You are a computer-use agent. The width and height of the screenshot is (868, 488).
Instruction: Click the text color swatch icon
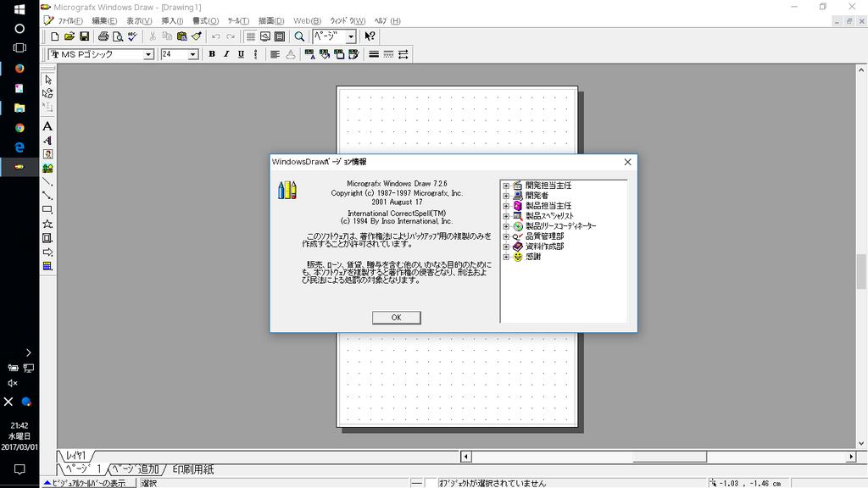click(x=309, y=54)
